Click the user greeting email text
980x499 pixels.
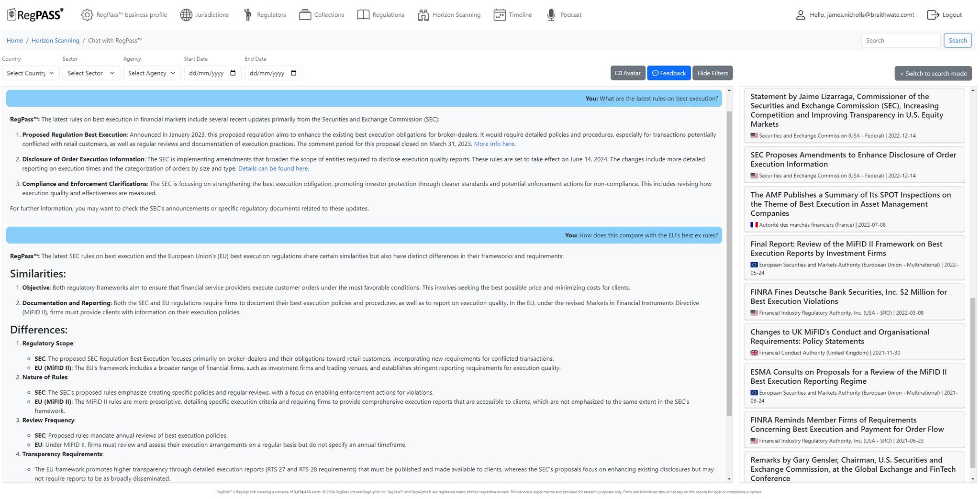coord(862,15)
